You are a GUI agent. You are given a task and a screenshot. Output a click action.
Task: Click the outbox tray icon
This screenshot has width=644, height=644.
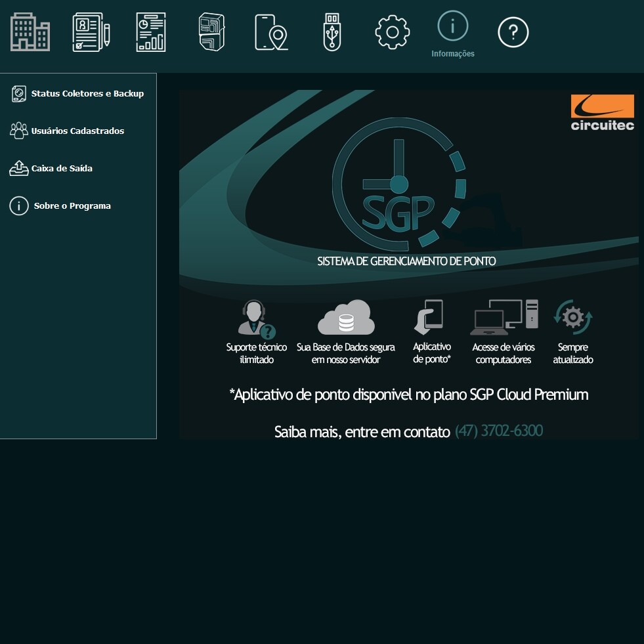19,168
